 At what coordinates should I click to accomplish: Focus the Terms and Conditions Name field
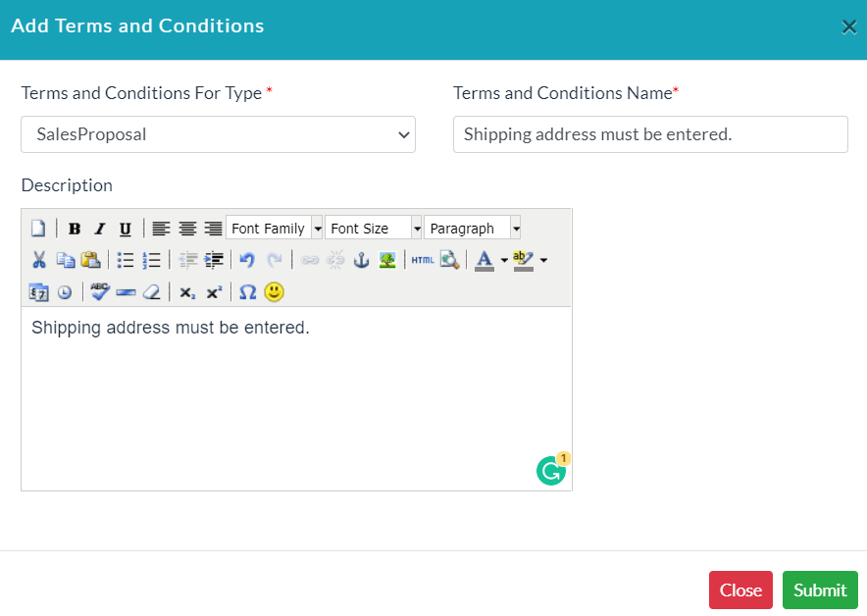pyautogui.click(x=650, y=134)
